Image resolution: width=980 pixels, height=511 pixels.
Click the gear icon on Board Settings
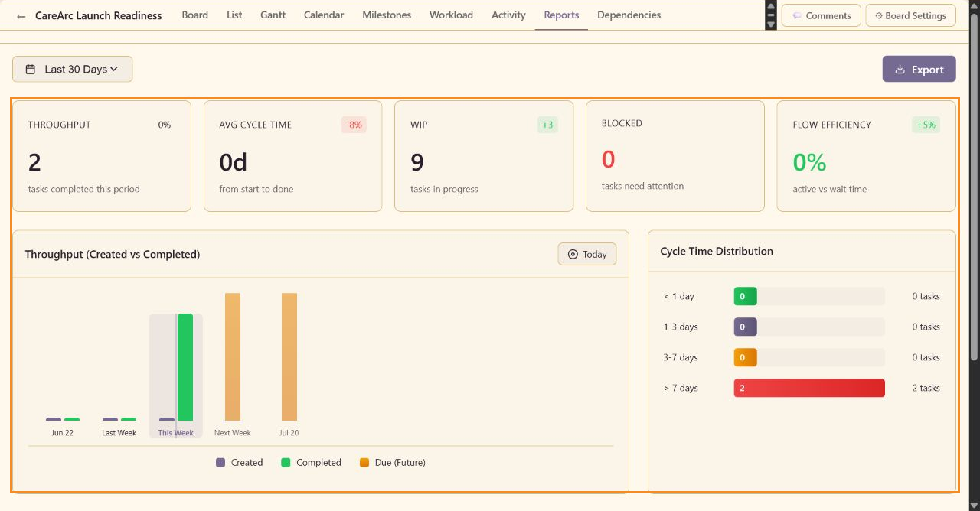pos(879,15)
